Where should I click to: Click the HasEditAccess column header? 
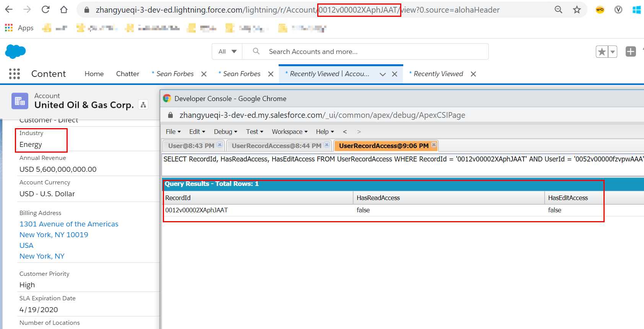(x=594, y=198)
